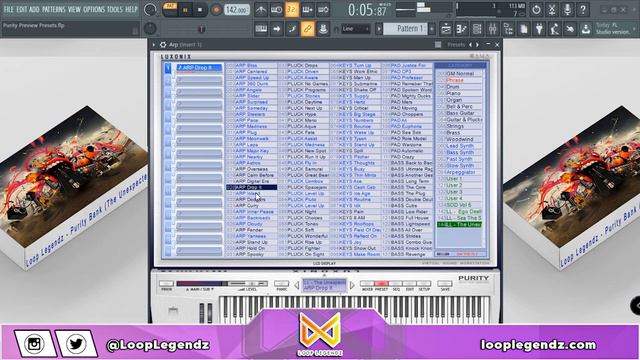Click the previous preset arrow in title bar

471,44
